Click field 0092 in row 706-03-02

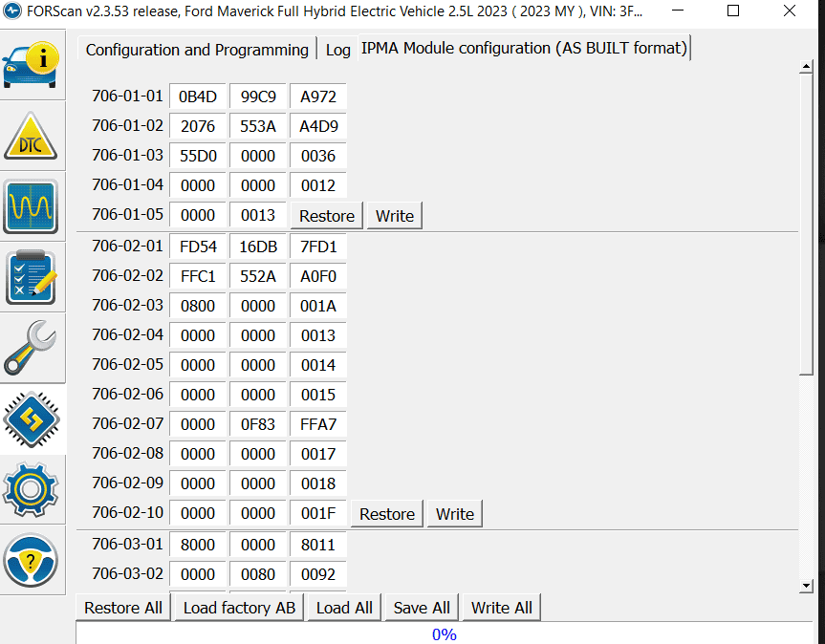pyautogui.click(x=318, y=574)
